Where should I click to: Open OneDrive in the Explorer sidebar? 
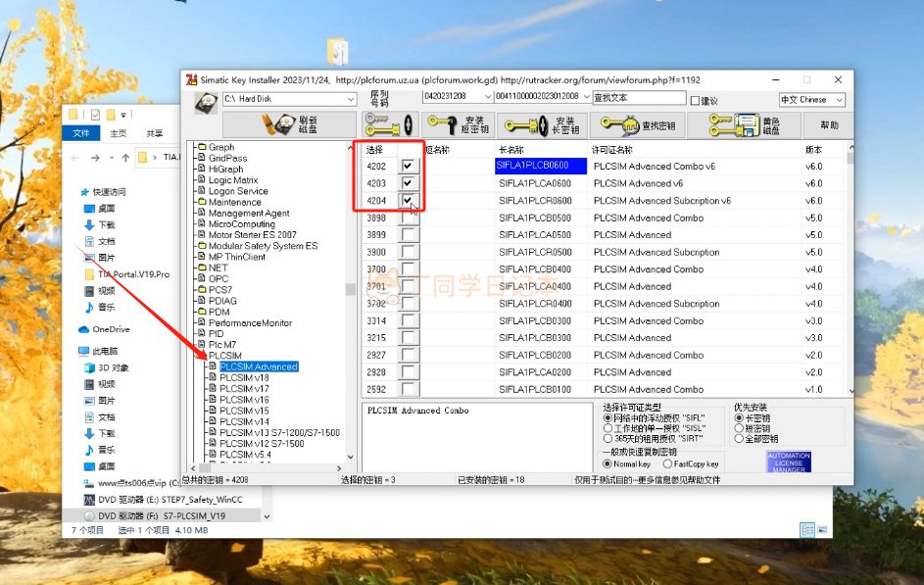pyautogui.click(x=111, y=329)
